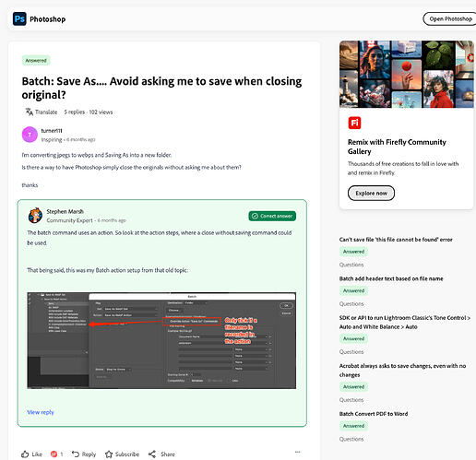Click the Open Photoshop button
The height and width of the screenshot is (460, 476).
coord(450,18)
